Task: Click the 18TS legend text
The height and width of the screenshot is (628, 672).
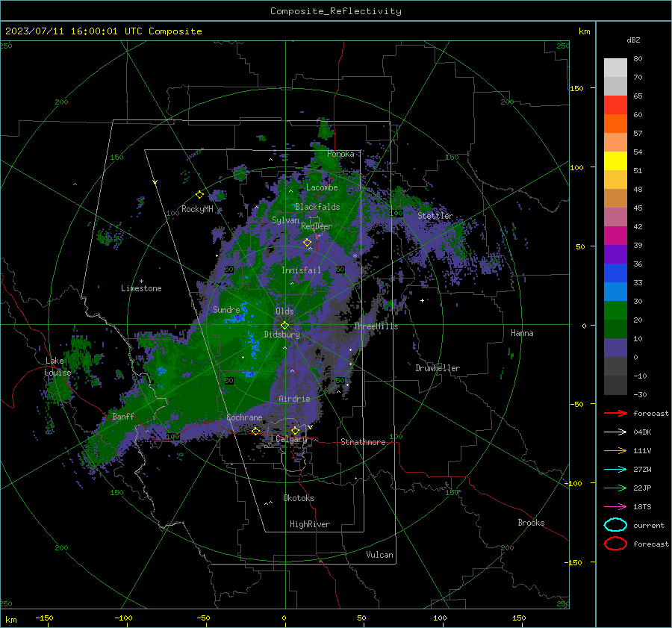Action: click(642, 507)
